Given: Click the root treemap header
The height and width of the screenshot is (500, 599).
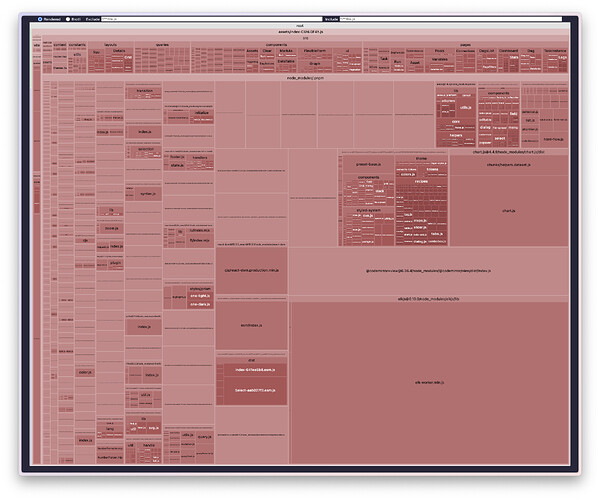Looking at the screenshot, I should pos(300,26).
